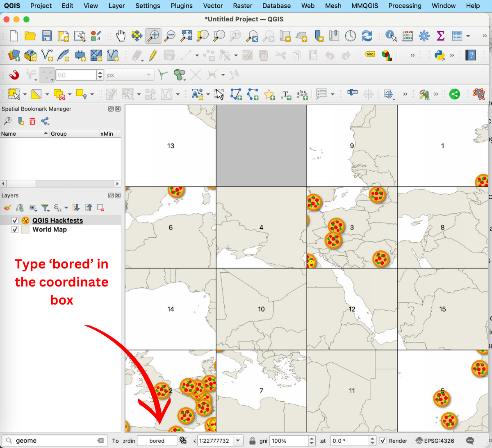The height and width of the screenshot is (448, 492).
Task: Click the Sigma statistical summary icon
Action: [x=440, y=36]
